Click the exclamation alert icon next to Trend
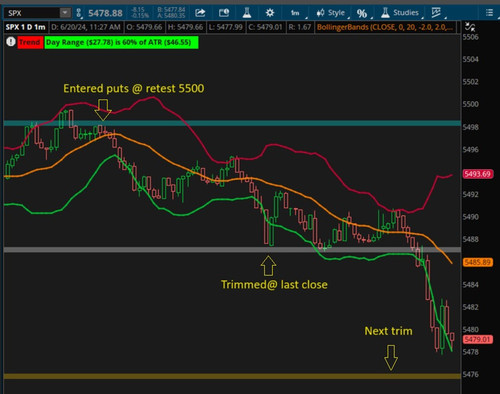500x394 pixels. click(x=11, y=42)
